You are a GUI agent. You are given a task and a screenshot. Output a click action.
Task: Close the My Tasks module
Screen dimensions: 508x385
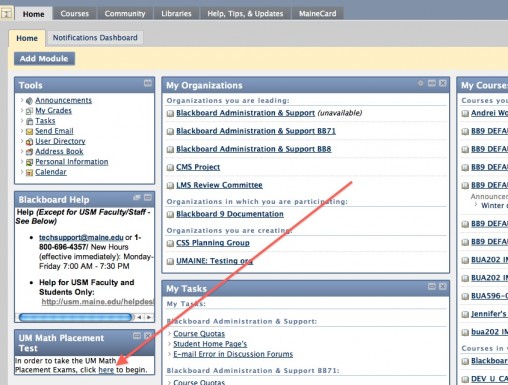[x=442, y=286]
